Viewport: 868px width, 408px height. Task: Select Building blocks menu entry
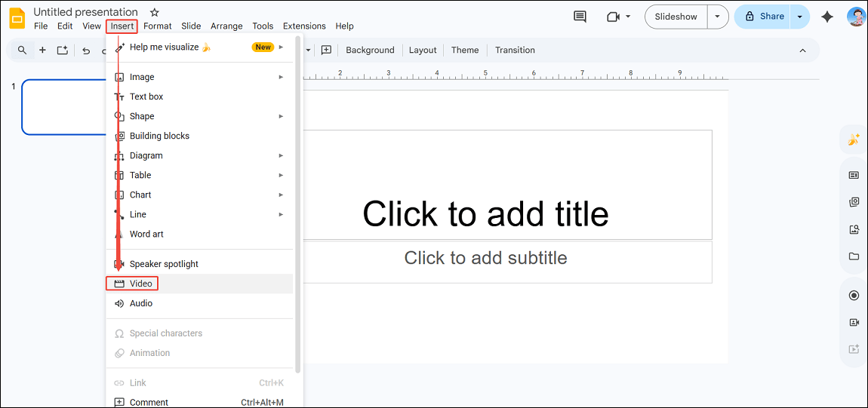(199, 136)
